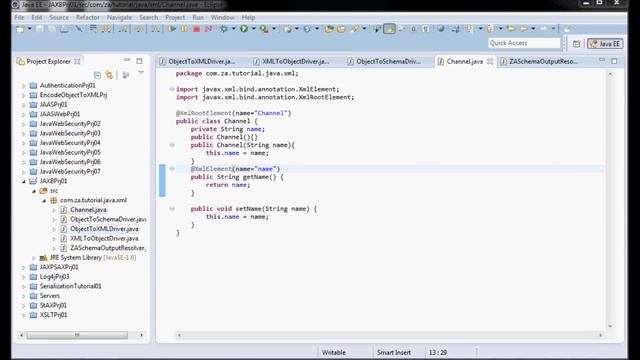Viewport: 640px width, 360px height.
Task: Open the Navigate menu
Action: pos(119,18)
